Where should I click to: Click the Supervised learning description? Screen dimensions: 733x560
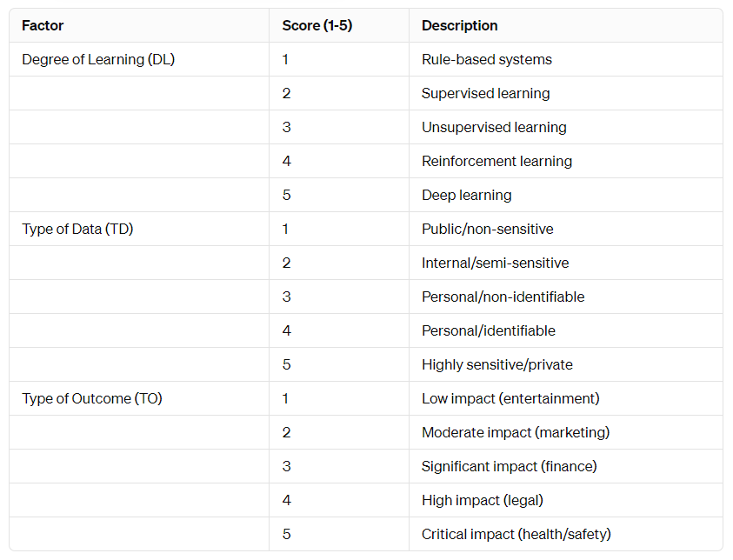486,94
